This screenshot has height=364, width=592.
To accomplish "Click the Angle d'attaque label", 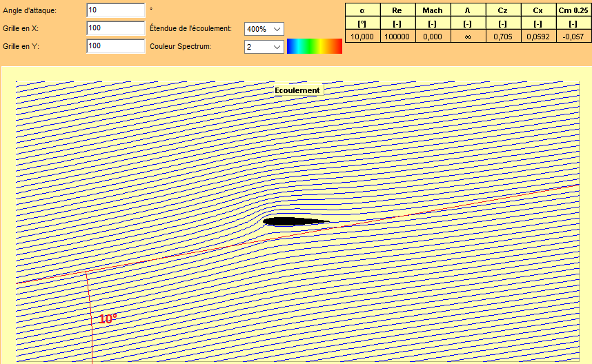I will coord(30,10).
